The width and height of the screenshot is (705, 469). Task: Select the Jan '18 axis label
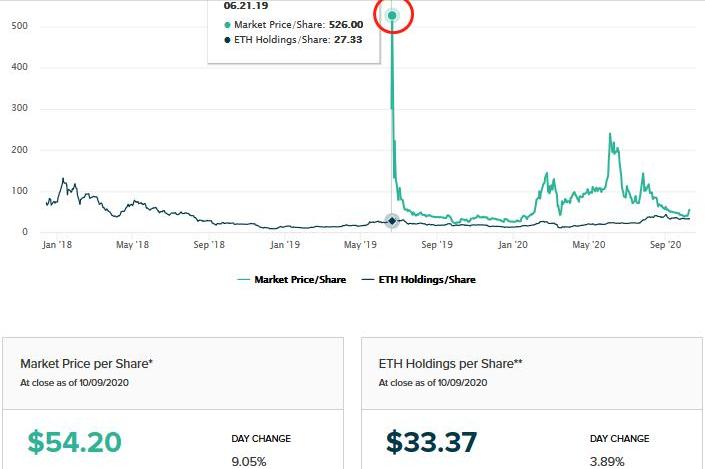(x=57, y=245)
